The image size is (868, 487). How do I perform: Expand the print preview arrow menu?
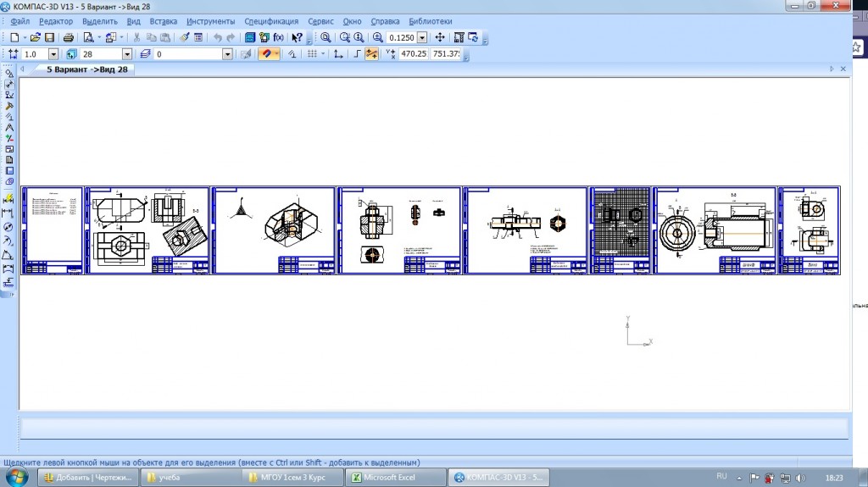pyautogui.click(x=99, y=37)
